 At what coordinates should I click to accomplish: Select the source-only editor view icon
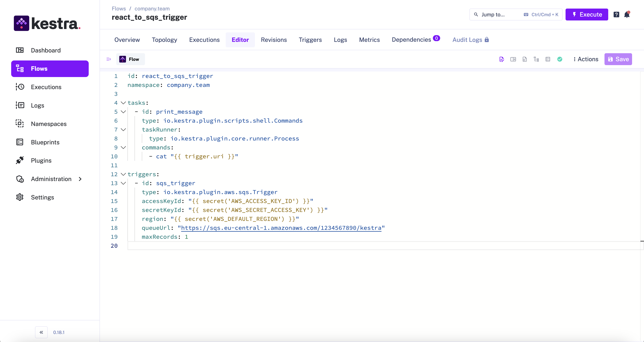(x=501, y=59)
